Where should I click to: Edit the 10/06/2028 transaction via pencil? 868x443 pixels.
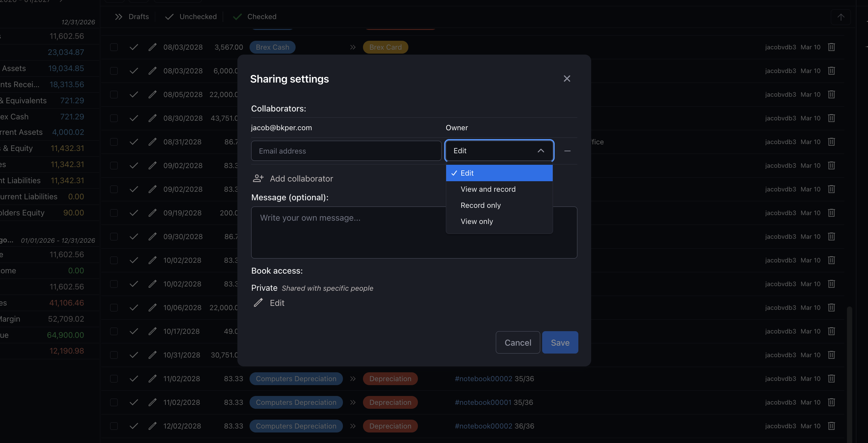click(x=152, y=308)
